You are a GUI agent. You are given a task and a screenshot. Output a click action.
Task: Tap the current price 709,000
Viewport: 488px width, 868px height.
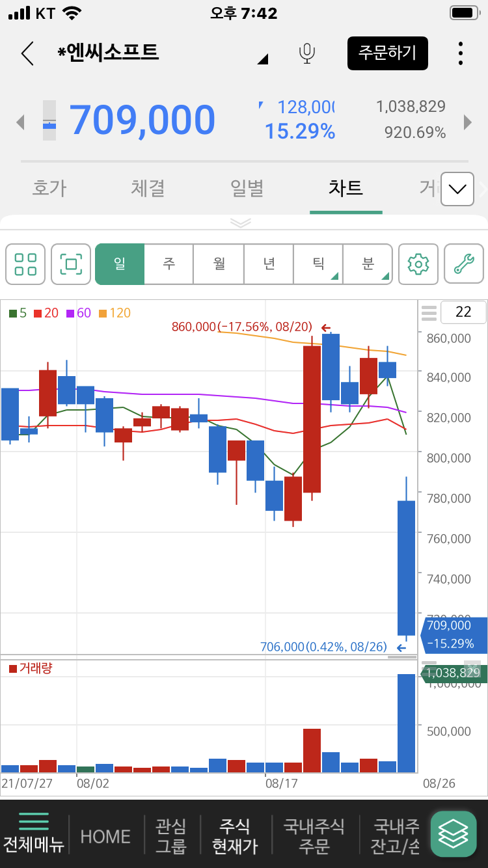[142, 120]
